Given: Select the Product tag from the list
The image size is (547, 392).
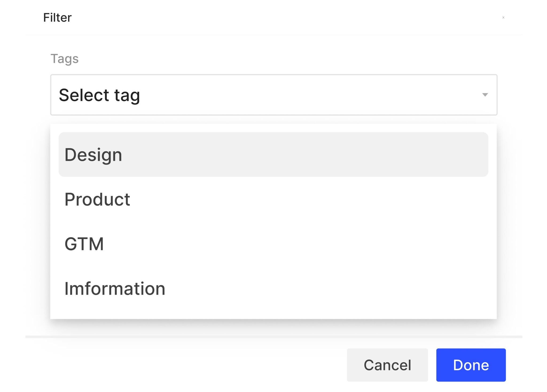Looking at the screenshot, I should click(x=273, y=199).
